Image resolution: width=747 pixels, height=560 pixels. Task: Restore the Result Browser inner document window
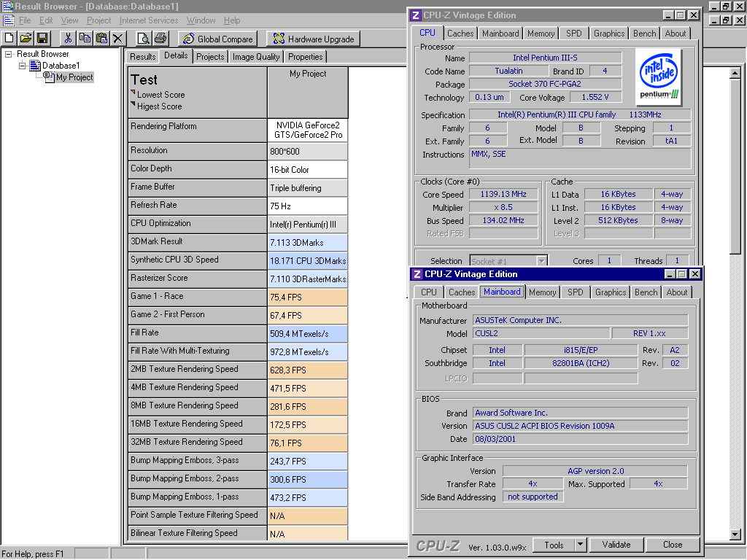tap(726, 20)
